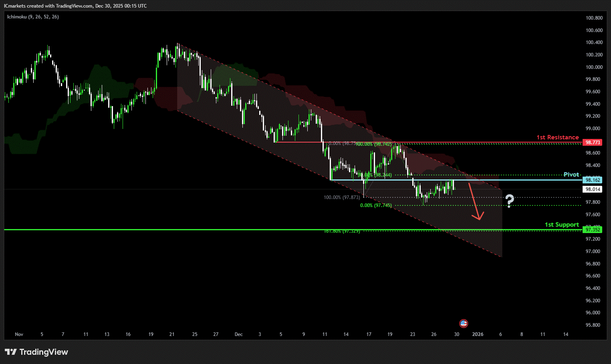
Task: Select the 0.00% (97.745) Fibonacci label
Action: pos(375,205)
